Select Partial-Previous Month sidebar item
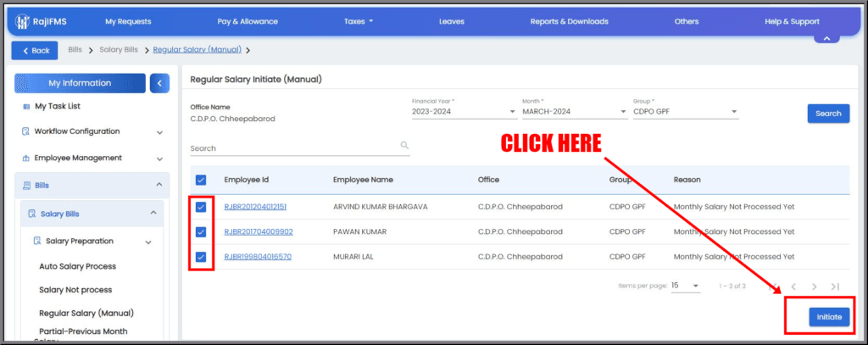 pyautogui.click(x=83, y=331)
